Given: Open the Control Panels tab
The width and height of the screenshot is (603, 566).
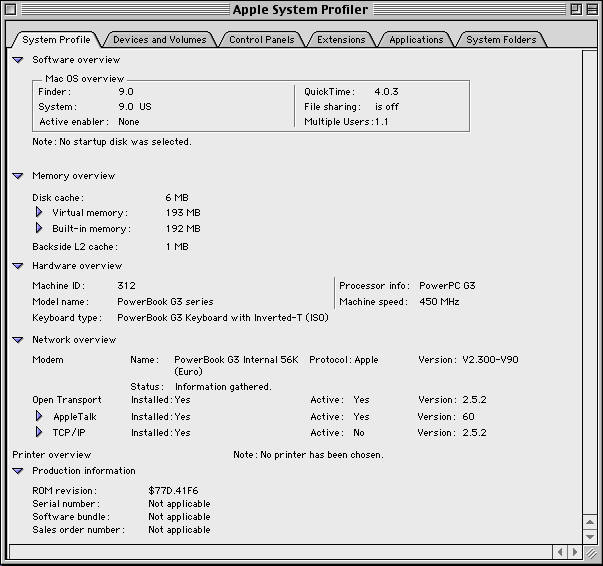Looking at the screenshot, I should (x=262, y=40).
